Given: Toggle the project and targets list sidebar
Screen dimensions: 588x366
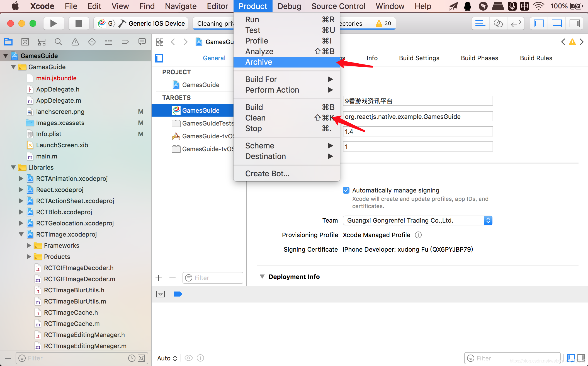Looking at the screenshot, I should point(159,58).
